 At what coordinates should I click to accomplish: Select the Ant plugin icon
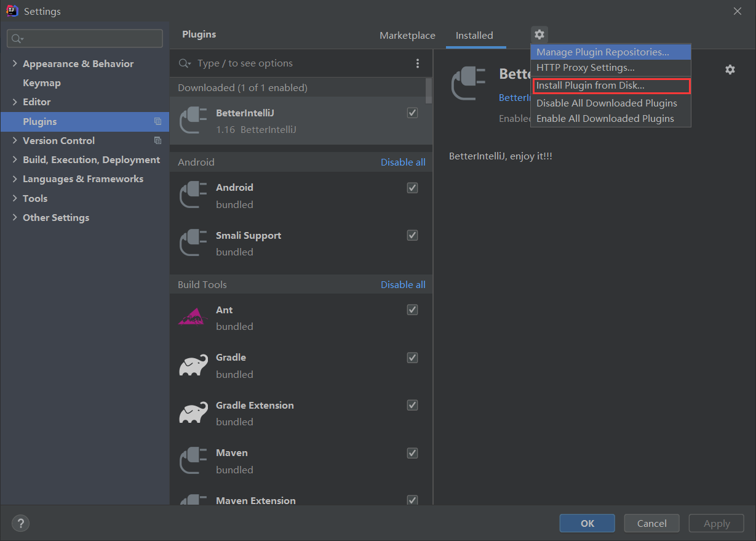(193, 318)
